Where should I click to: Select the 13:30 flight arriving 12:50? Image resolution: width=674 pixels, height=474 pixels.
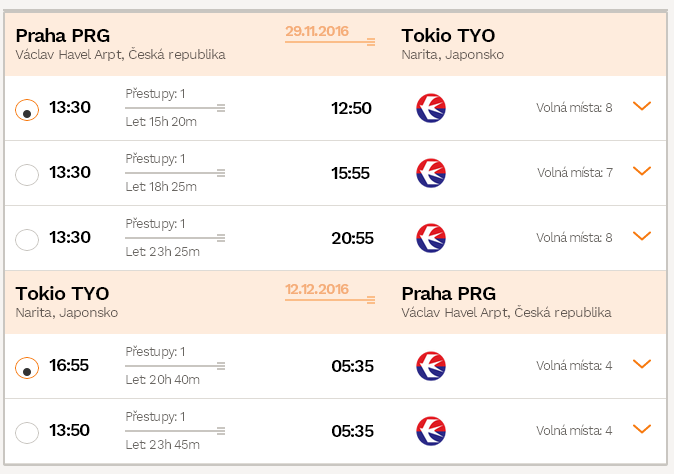pyautogui.click(x=27, y=110)
